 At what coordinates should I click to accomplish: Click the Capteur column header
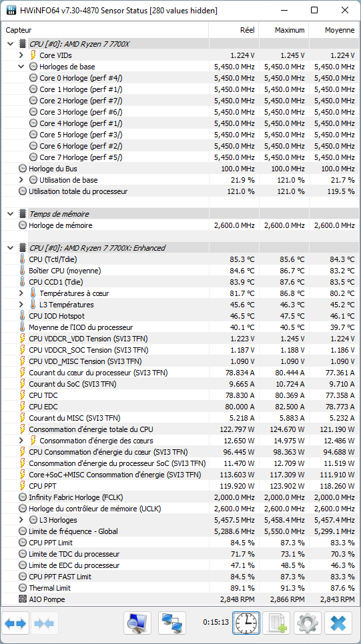tap(105, 30)
